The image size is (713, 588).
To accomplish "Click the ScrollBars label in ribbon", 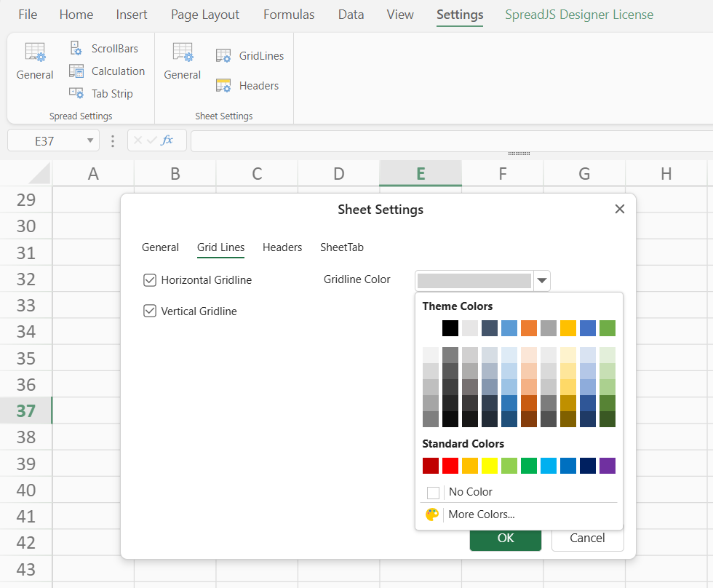I will pyautogui.click(x=115, y=49).
